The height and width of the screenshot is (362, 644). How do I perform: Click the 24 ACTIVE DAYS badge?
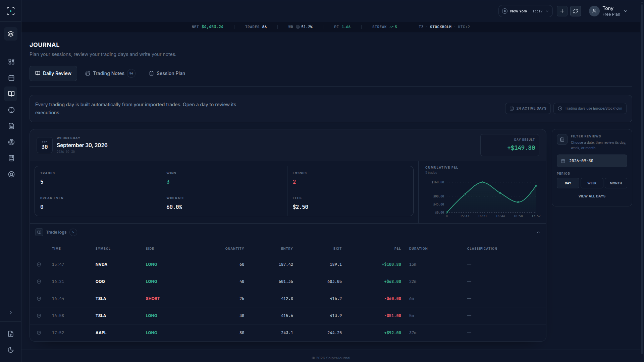click(x=528, y=108)
